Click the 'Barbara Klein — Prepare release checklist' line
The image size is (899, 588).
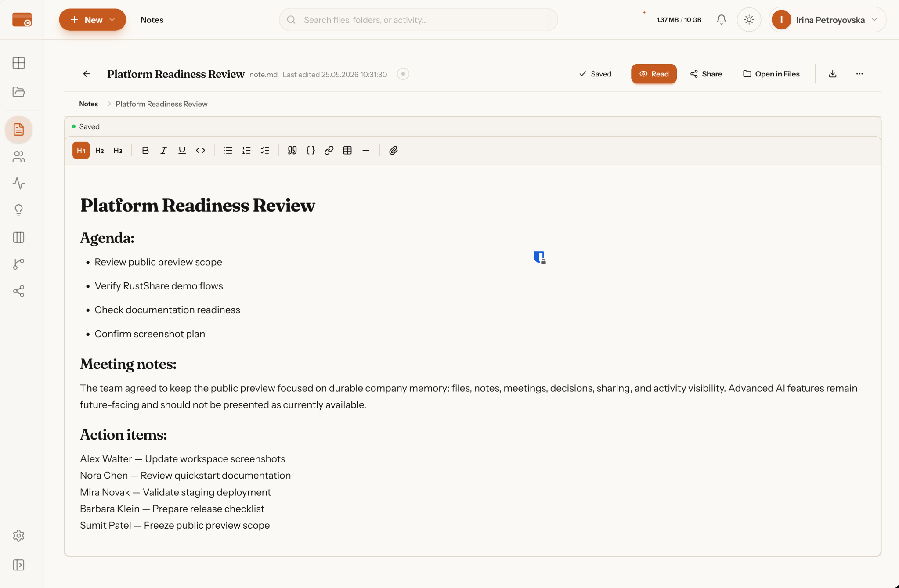click(x=172, y=509)
